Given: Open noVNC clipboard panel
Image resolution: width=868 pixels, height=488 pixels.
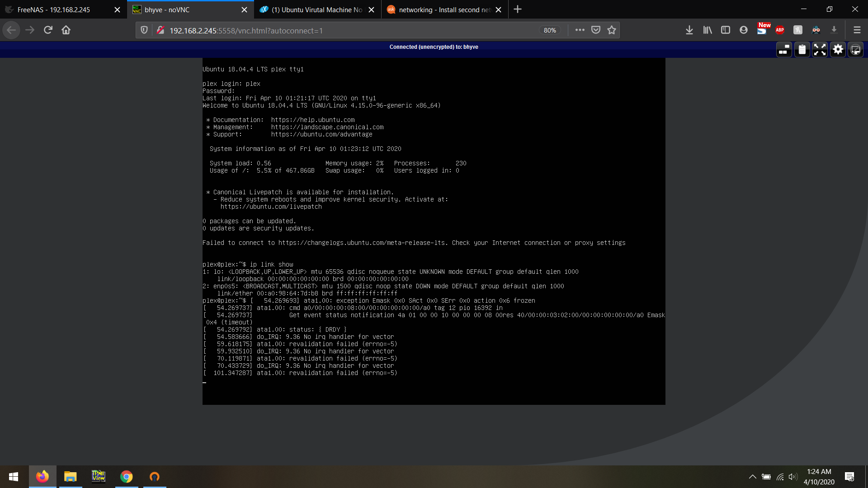Looking at the screenshot, I should (x=802, y=50).
